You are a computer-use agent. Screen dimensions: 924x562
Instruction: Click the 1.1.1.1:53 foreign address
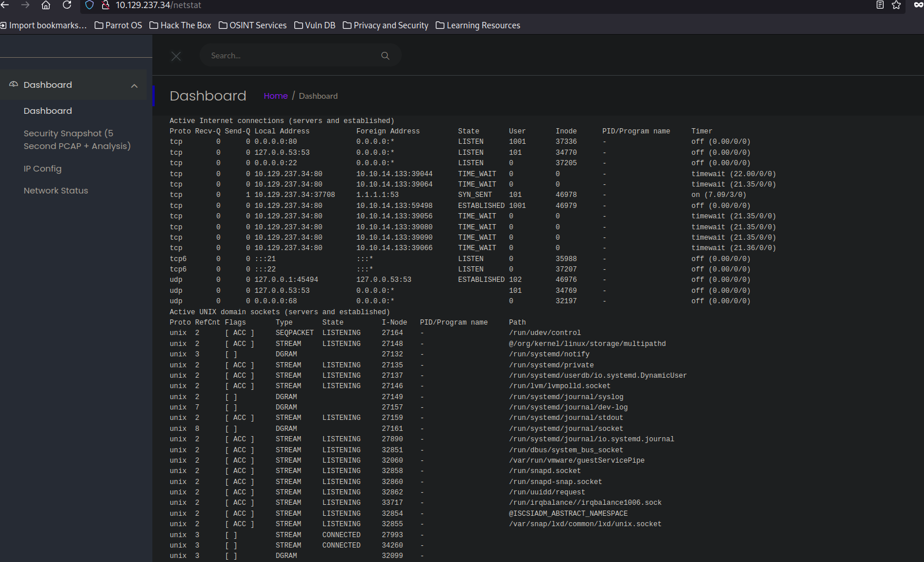coord(377,195)
